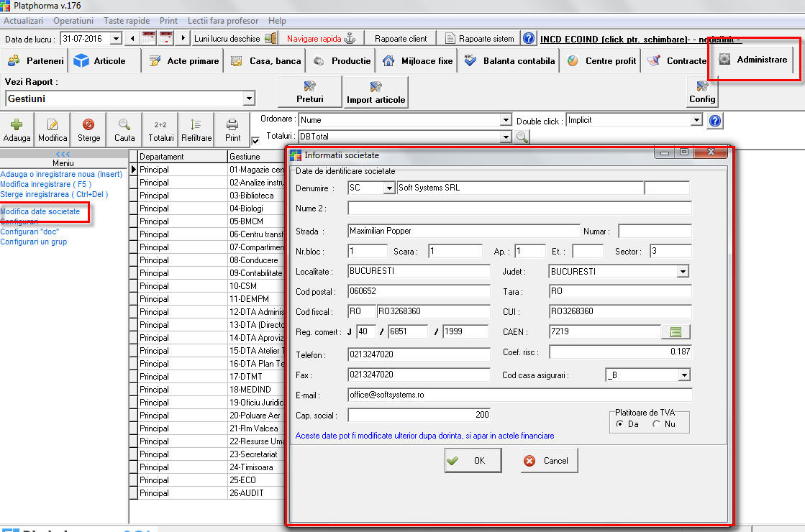Click the help icon beside Rapoarte sistem
The width and height of the screenshot is (805, 532).
pyautogui.click(x=528, y=39)
